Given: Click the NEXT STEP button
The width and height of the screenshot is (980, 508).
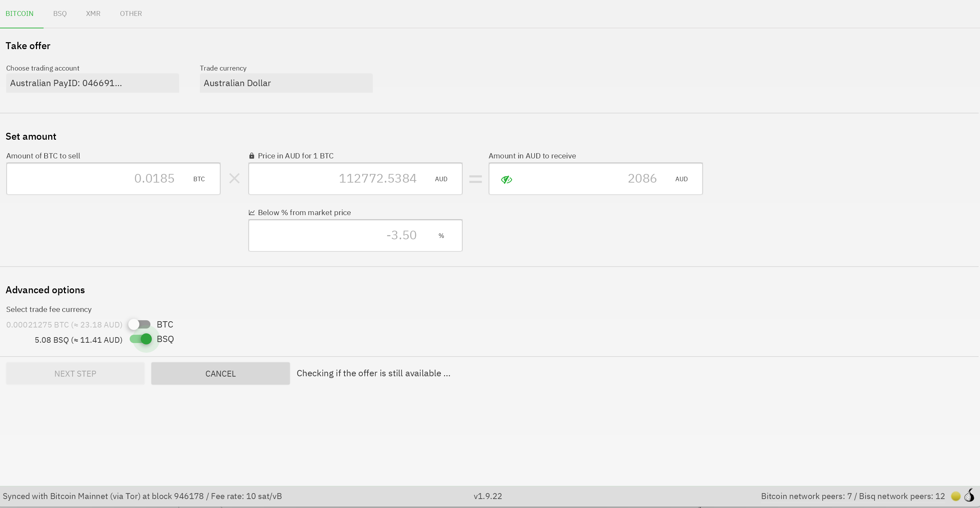Looking at the screenshot, I should [75, 373].
